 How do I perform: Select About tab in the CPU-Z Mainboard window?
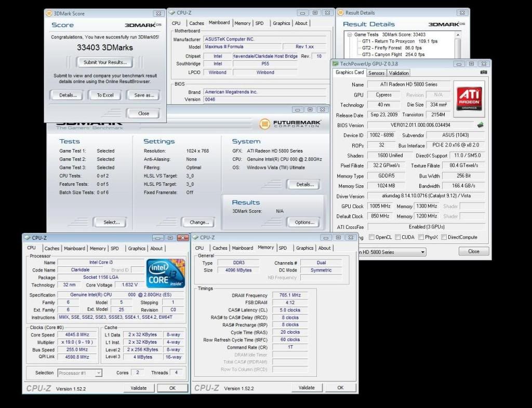coord(301,23)
